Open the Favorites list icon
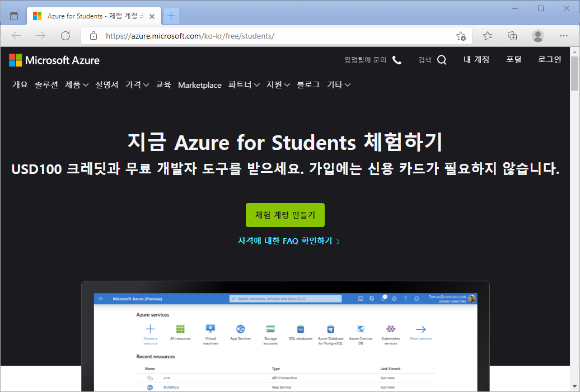Viewport: 580px width, 392px height. pos(488,36)
